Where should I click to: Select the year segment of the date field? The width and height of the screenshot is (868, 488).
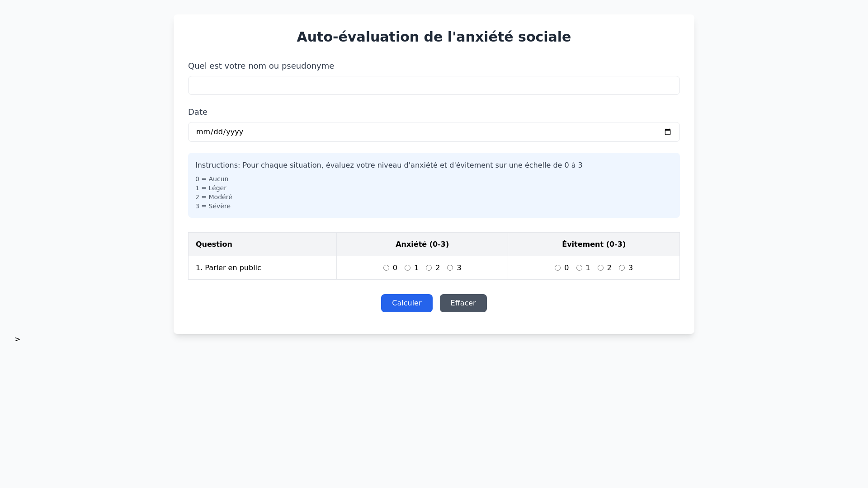(x=235, y=132)
